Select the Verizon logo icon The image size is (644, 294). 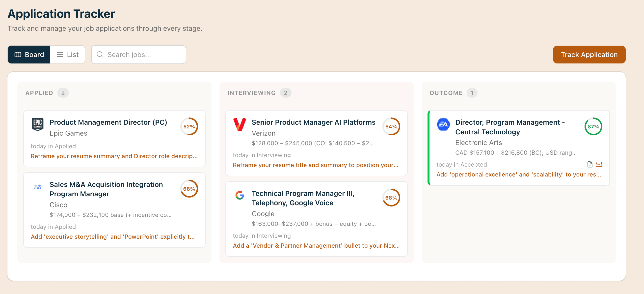[240, 126]
